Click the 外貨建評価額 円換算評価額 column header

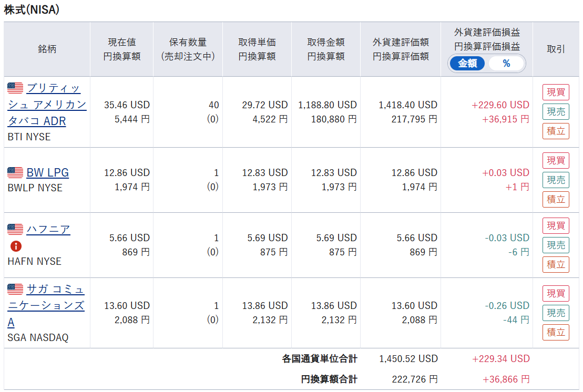(401, 49)
